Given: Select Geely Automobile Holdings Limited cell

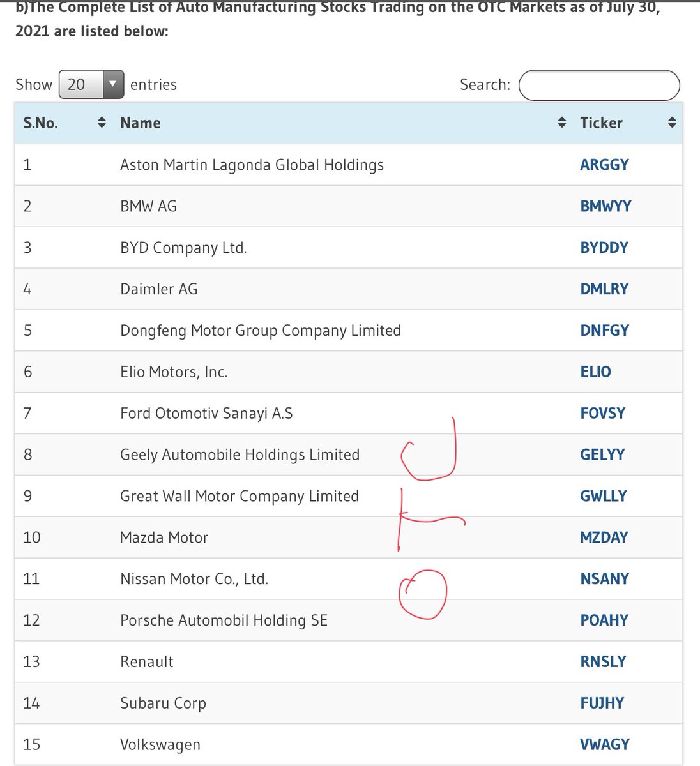Looking at the screenshot, I should click(x=240, y=455).
